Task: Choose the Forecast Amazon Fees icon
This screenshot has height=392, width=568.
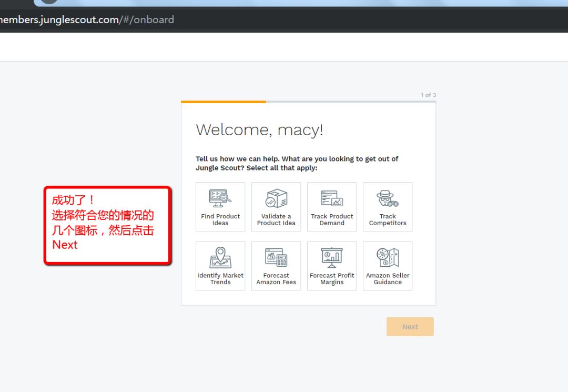Action: (x=276, y=257)
